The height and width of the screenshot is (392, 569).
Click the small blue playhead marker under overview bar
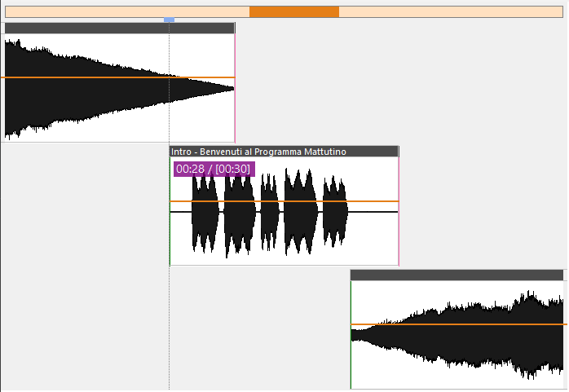pyautogui.click(x=169, y=20)
